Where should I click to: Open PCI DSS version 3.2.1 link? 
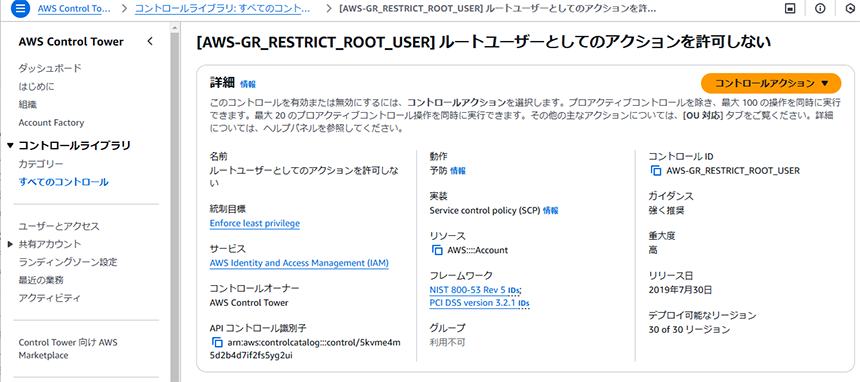click(x=473, y=303)
